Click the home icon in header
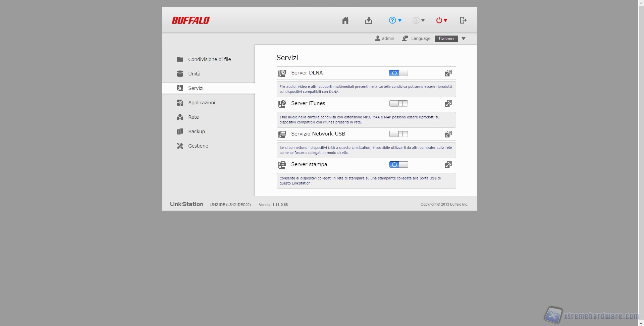 point(345,20)
